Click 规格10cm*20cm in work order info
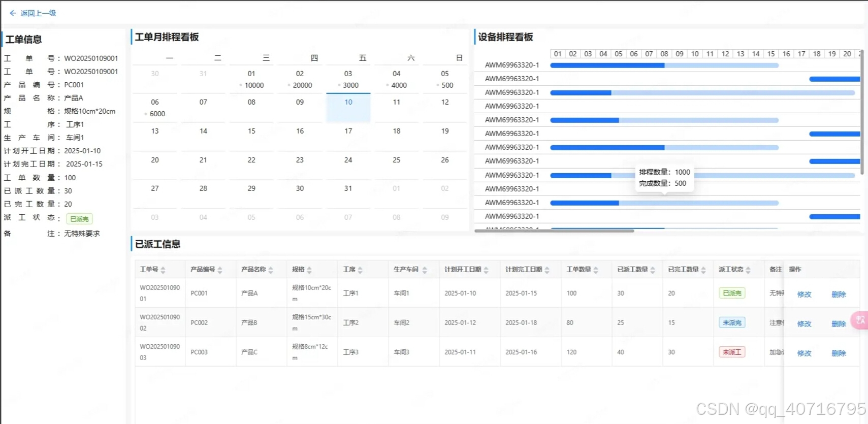 pos(90,111)
